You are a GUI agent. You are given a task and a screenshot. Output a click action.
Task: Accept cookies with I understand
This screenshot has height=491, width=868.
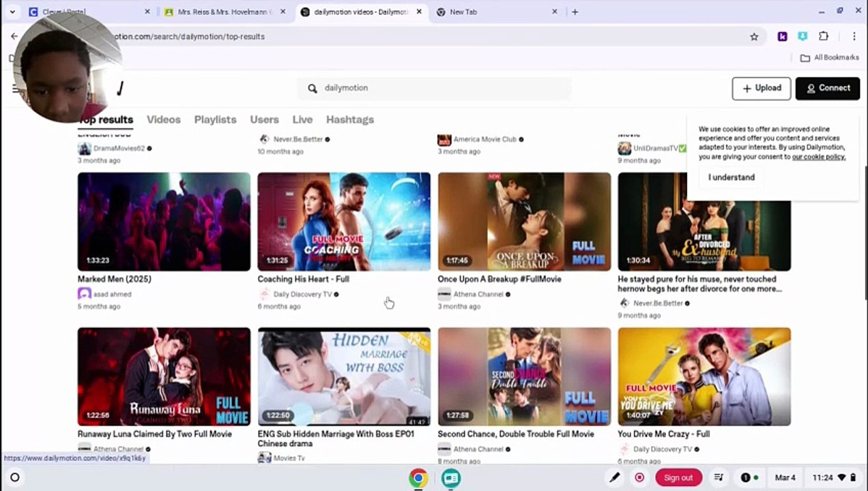[x=732, y=177]
